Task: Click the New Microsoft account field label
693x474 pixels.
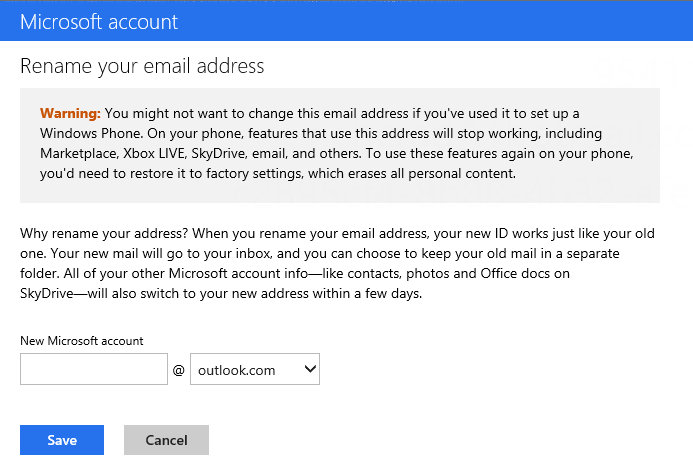Action: click(x=81, y=341)
